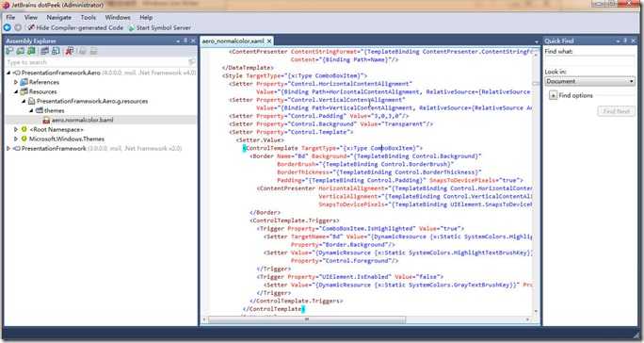This screenshot has width=644, height=343.
Task: Select the PresentationFramework.Aero assembly label
Action: pos(61,73)
